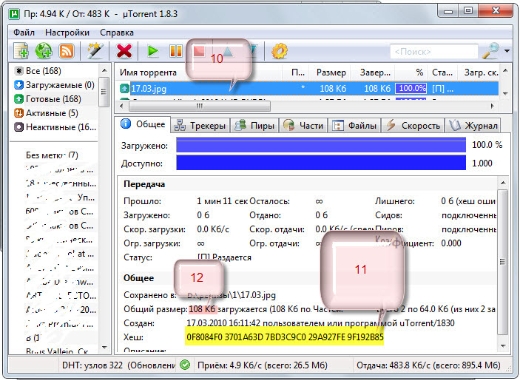520x380 pixels.
Task: Click the green network status check icon
Action: tap(185, 365)
